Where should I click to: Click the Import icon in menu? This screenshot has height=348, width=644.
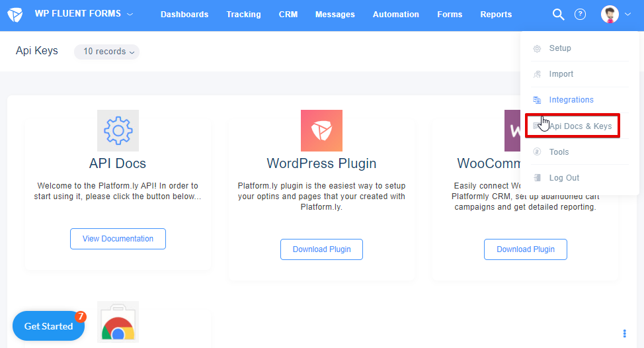coord(537,74)
